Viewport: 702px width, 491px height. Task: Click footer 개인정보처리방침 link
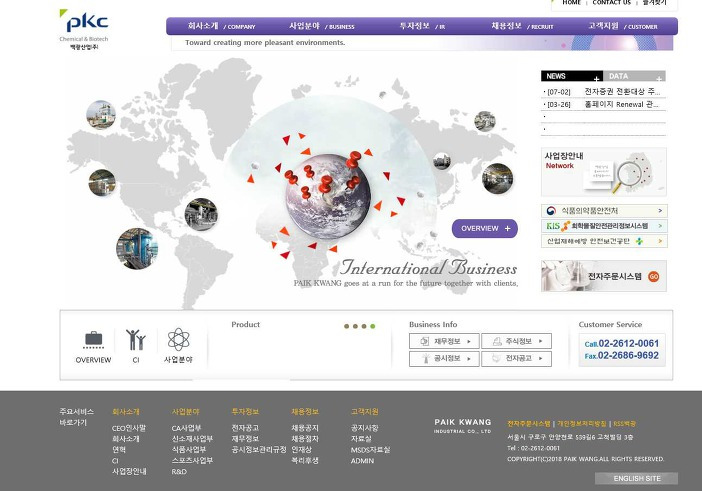582,423
